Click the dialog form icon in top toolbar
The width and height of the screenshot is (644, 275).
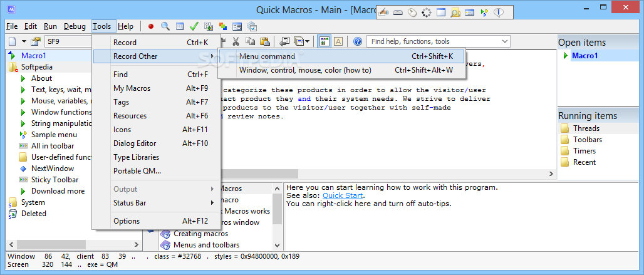237,26
